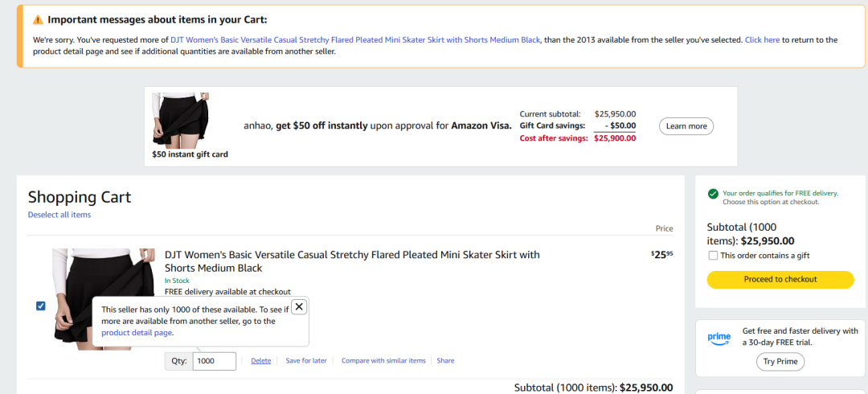Click the Delete link for the skirt
Screen dimensions: 868x394
click(261, 361)
